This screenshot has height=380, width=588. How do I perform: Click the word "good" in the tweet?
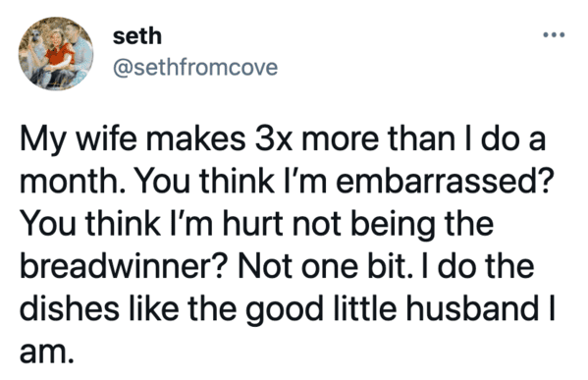pos(285,311)
